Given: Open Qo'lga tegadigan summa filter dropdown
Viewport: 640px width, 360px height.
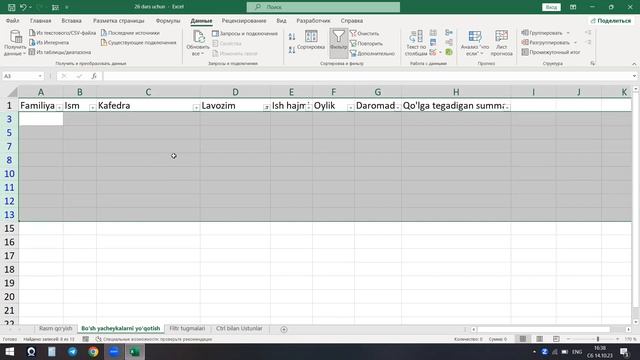Looking at the screenshot, I should [x=507, y=107].
